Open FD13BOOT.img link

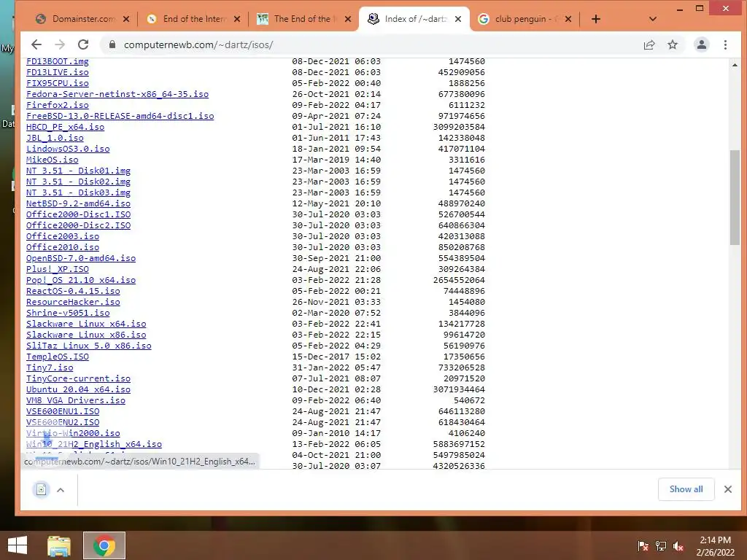click(57, 61)
